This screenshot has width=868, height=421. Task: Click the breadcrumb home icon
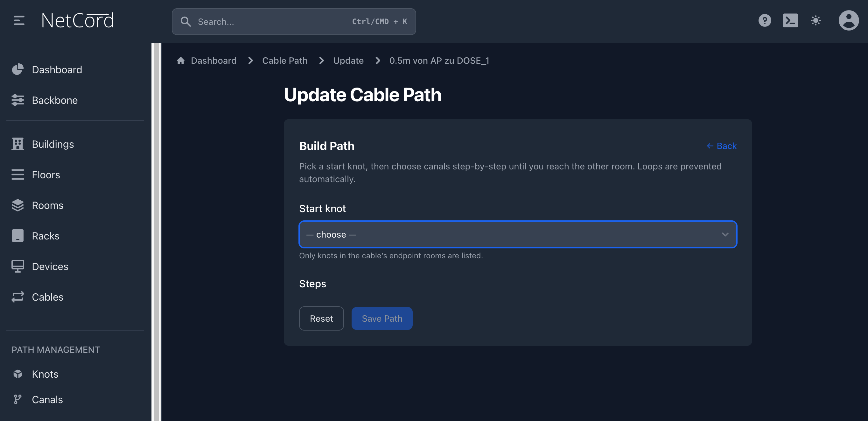(181, 61)
